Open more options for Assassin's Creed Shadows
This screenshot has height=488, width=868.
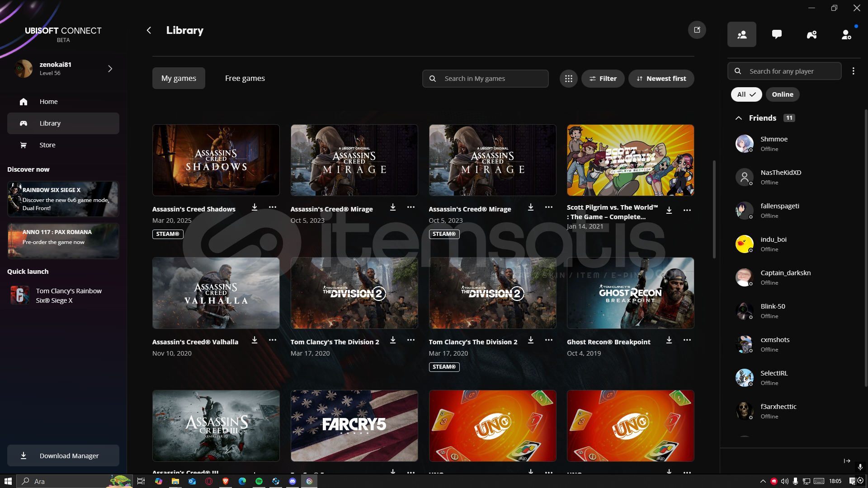click(x=272, y=207)
